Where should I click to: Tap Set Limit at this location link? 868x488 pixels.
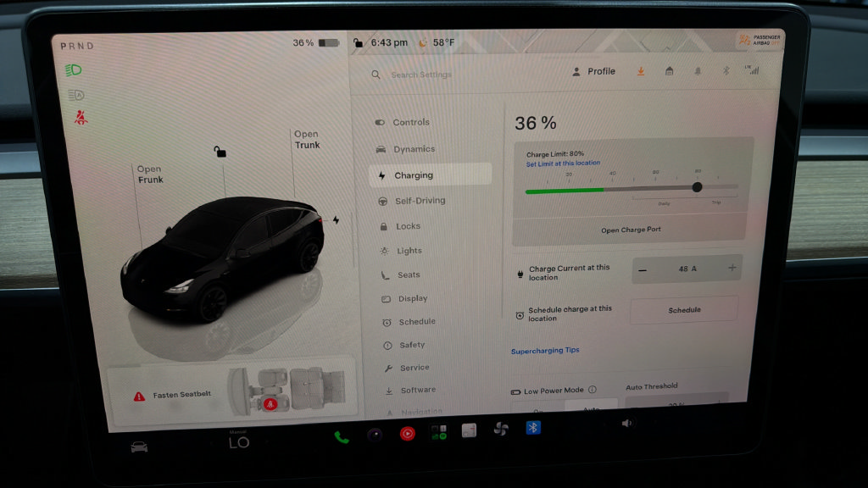[x=563, y=164]
